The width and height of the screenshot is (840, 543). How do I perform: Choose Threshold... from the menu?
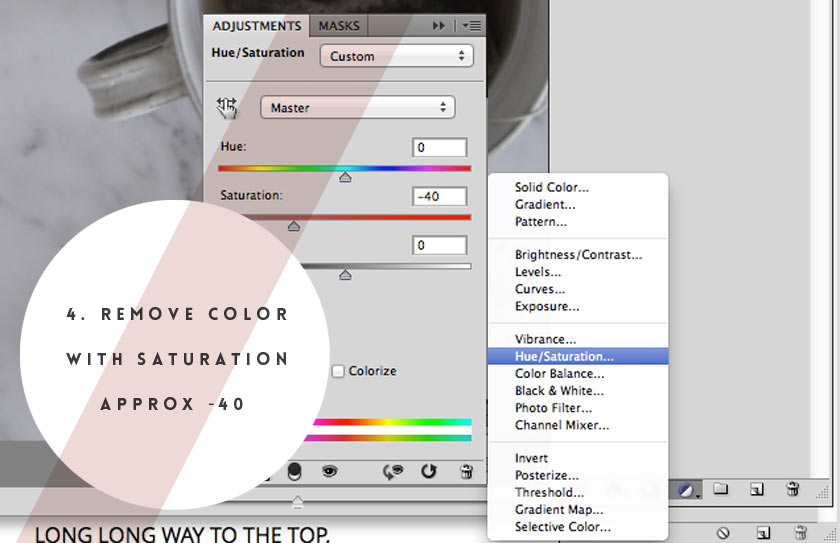coord(578,492)
